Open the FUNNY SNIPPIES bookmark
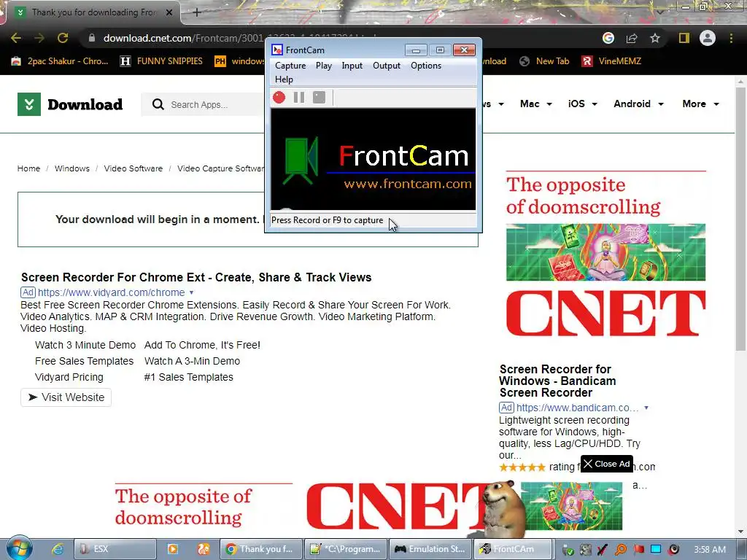 click(161, 61)
